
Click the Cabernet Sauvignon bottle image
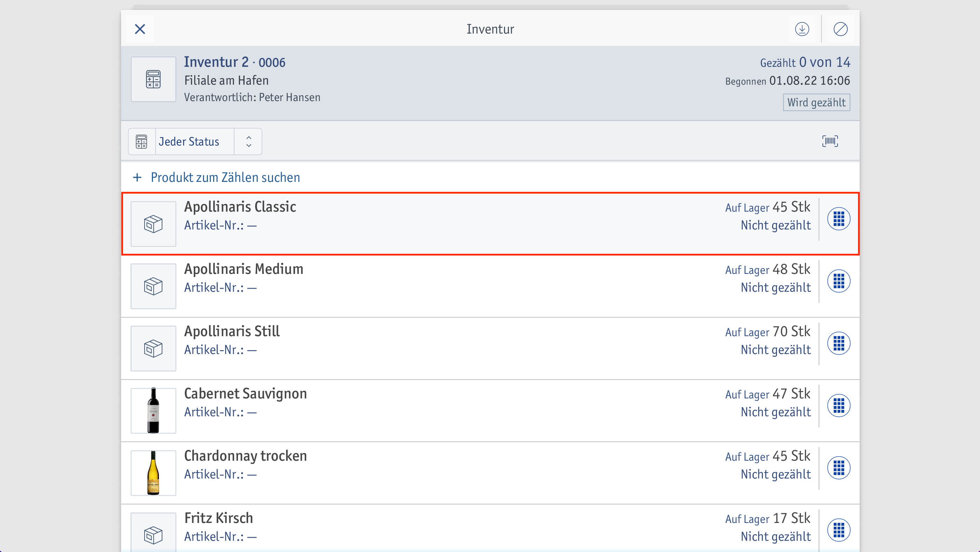click(x=153, y=411)
